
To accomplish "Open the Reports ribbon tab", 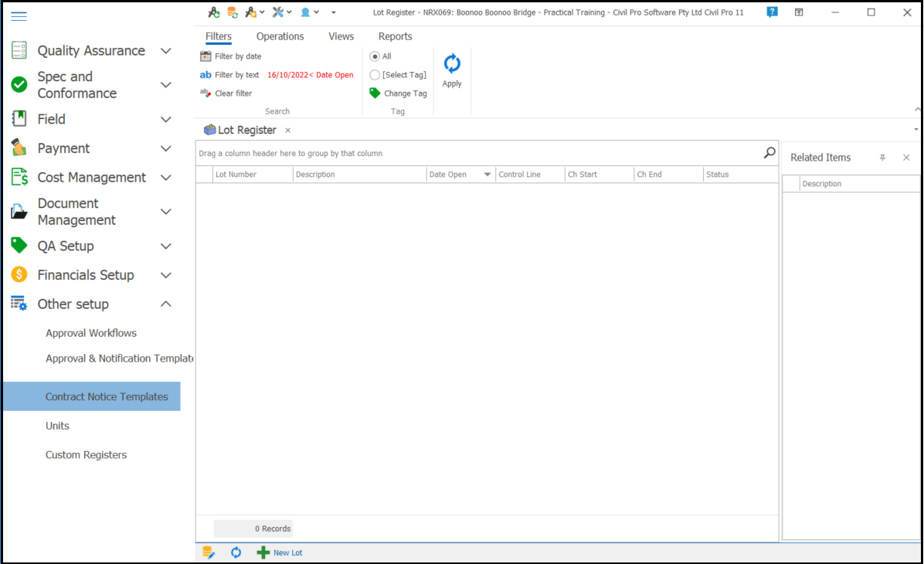I will [395, 36].
